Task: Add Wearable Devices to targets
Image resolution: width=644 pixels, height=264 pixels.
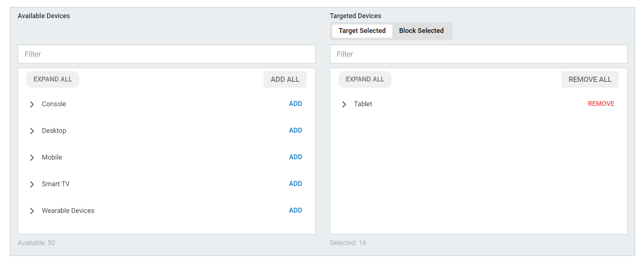Action: tap(295, 210)
